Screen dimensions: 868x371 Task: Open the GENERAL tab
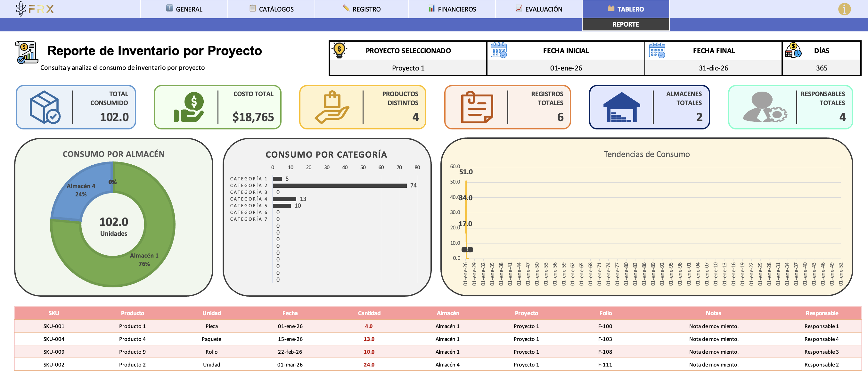184,9
